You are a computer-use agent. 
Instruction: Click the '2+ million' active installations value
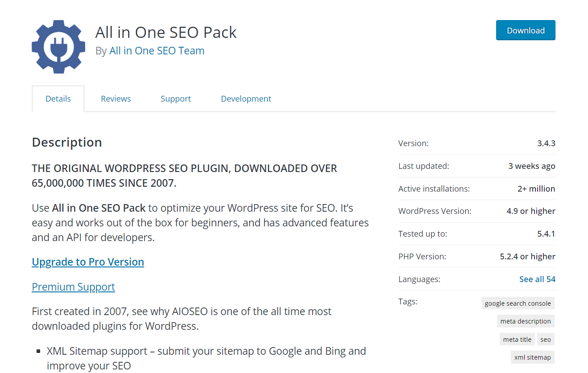[x=536, y=189]
